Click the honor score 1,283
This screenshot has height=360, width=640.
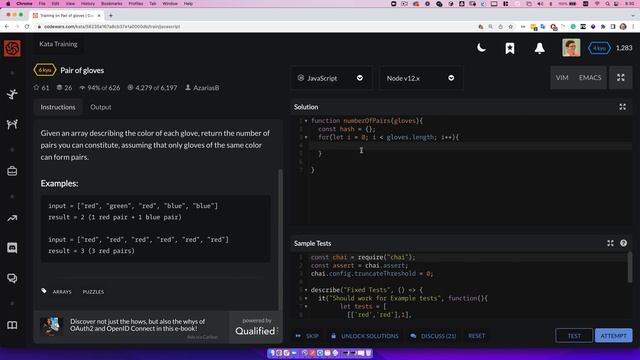(x=624, y=48)
